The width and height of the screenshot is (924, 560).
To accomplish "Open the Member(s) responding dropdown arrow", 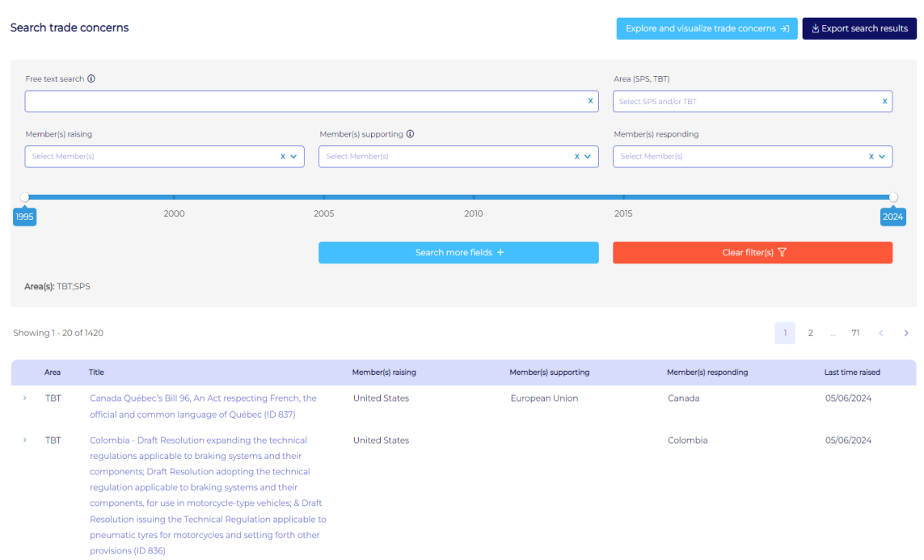I will [882, 157].
